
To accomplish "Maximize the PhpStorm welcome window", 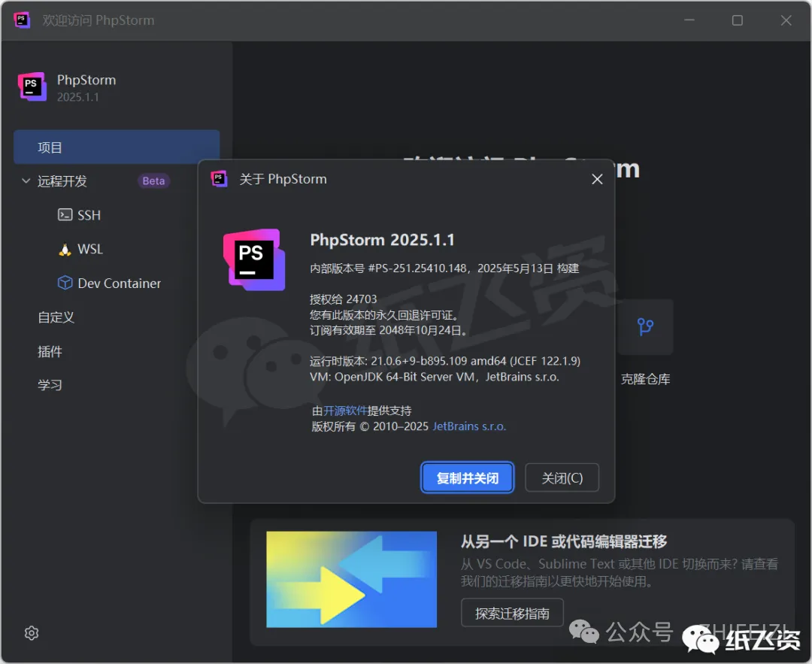I will [x=738, y=20].
